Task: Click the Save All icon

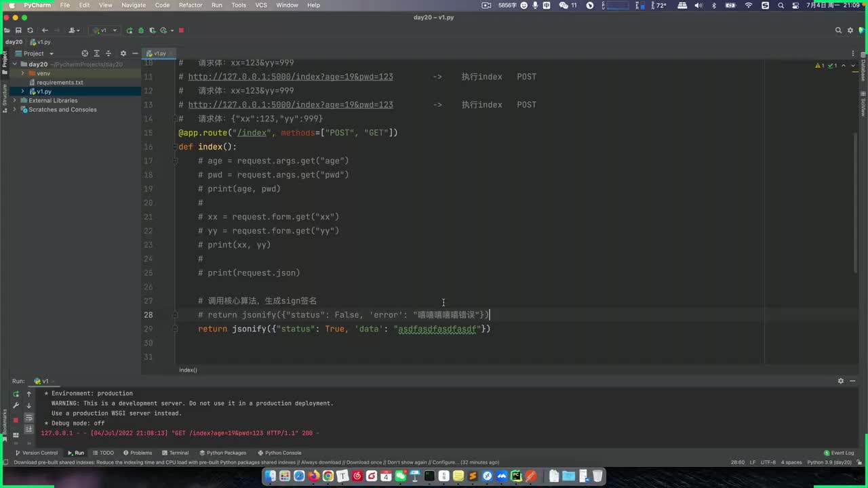Action: pyautogui.click(x=18, y=30)
